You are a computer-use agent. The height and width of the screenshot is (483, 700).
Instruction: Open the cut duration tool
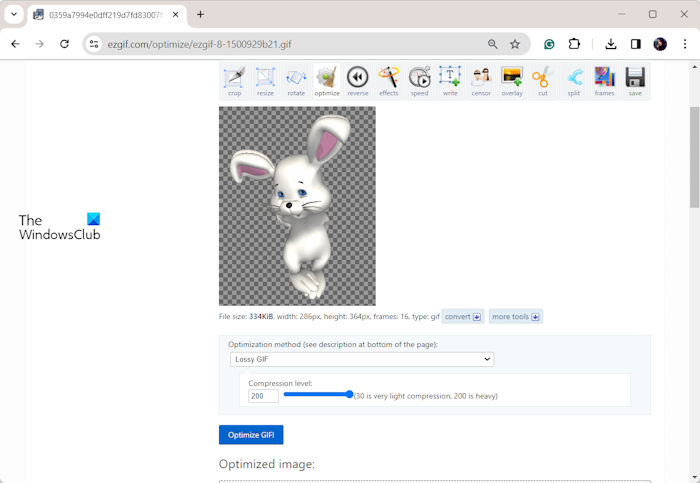tap(543, 81)
